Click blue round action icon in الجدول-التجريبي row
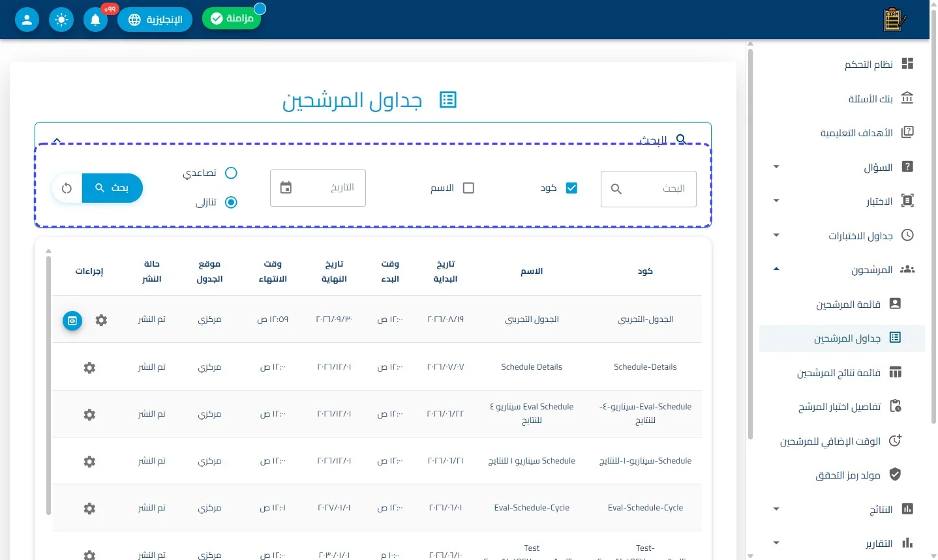 tap(72, 320)
